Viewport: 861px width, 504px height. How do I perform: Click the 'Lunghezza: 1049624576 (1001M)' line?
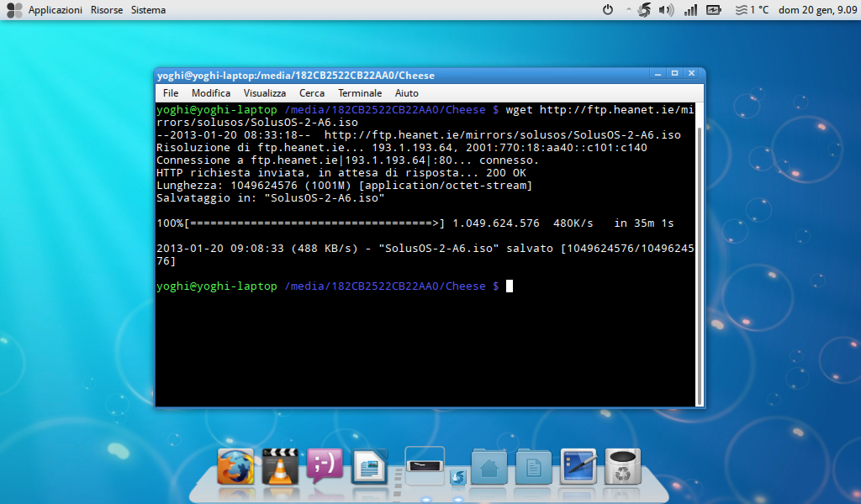pyautogui.click(x=344, y=186)
